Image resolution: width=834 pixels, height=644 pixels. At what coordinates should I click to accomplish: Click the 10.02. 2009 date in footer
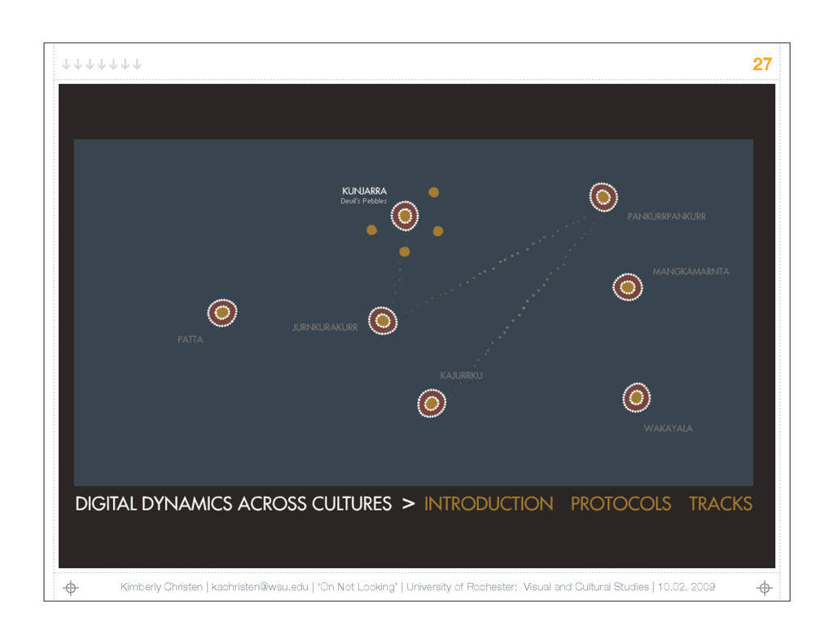(686, 586)
